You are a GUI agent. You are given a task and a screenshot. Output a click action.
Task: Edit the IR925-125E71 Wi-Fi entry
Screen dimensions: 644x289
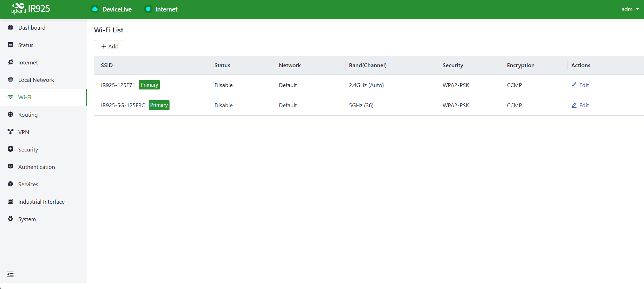coord(580,85)
